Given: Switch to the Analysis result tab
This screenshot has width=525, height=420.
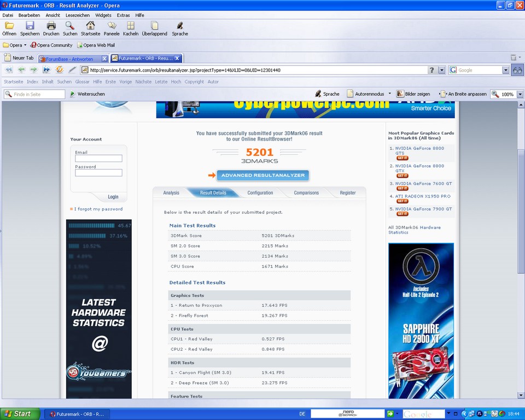Looking at the screenshot, I should [x=171, y=192].
